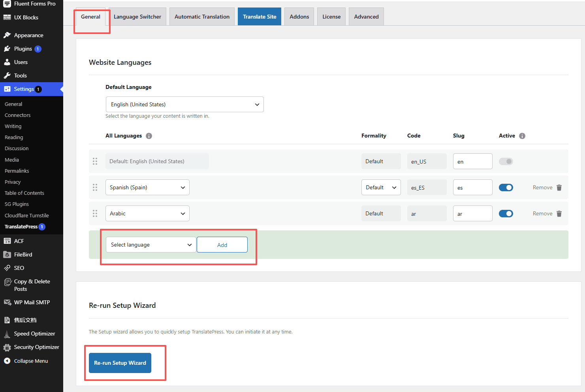Click the Re-run Setup Wizard button
Screen dimensions: 585x392
(120, 363)
